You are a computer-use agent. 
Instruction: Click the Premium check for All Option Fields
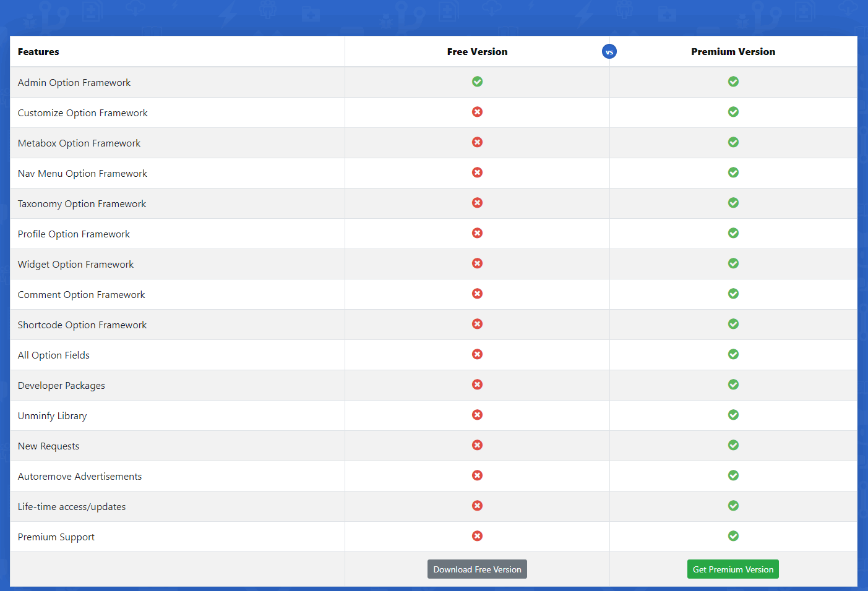[x=734, y=354]
